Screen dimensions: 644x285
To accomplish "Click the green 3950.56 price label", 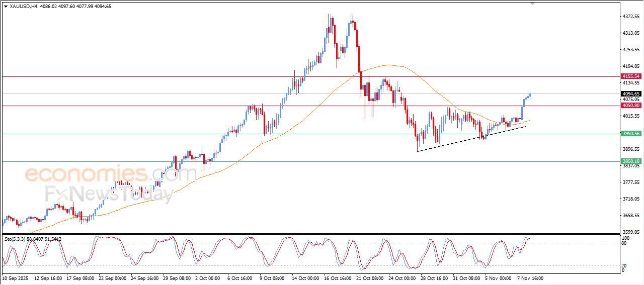I will tap(630, 134).
